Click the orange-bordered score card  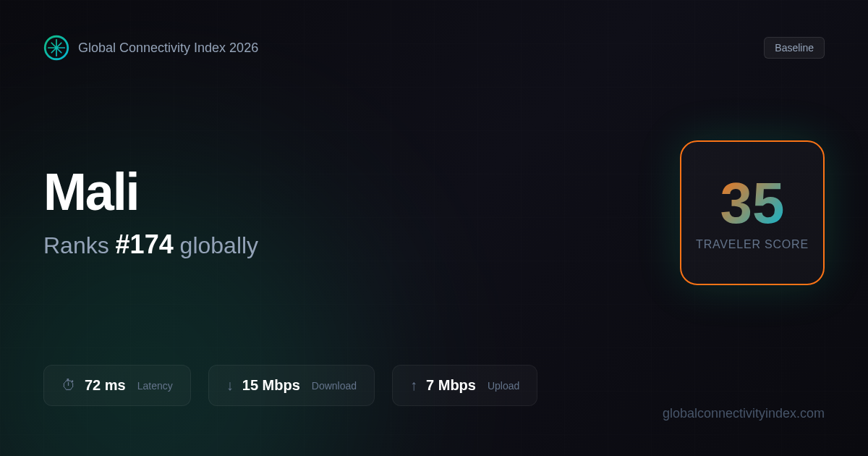tap(752, 213)
